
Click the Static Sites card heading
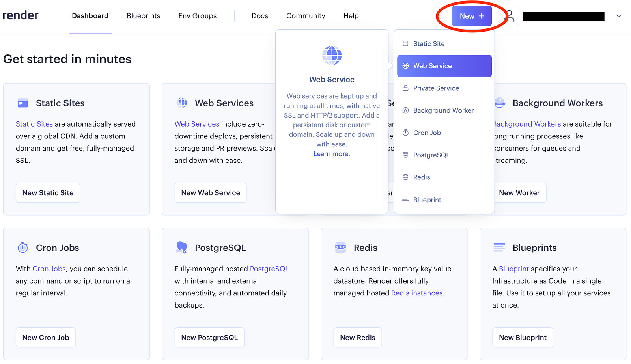coord(60,103)
